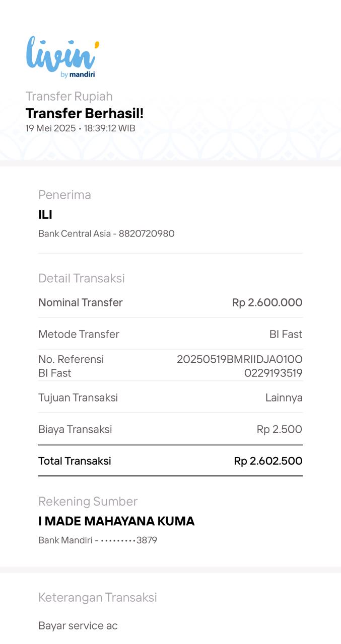Select recipient name ILI

tap(45, 215)
